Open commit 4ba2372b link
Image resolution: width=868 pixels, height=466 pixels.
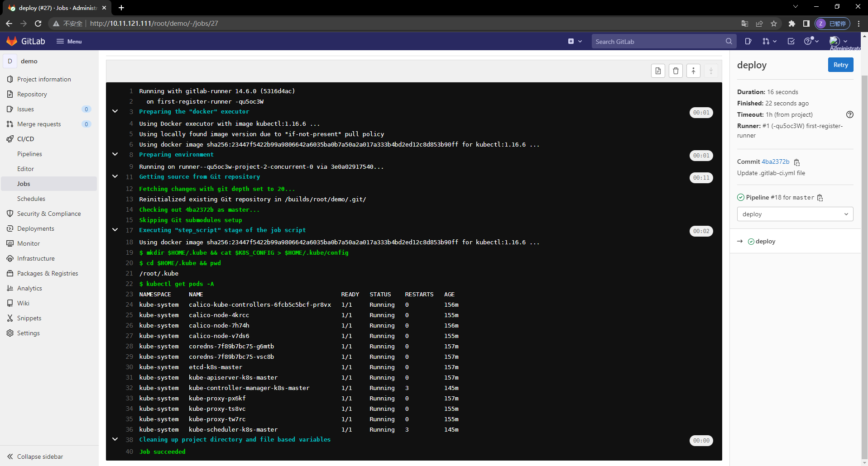pos(775,162)
